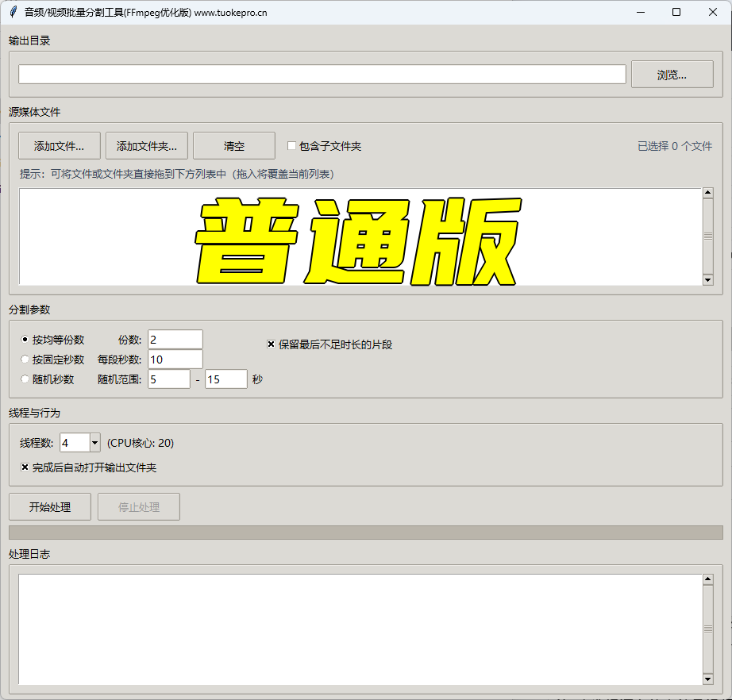Click the app feather icon in title bar
The image size is (732, 700).
(13, 12)
